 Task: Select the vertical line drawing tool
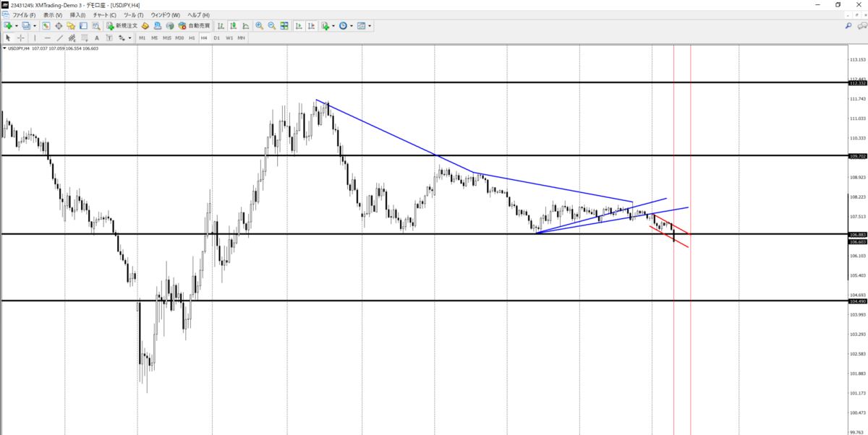pyautogui.click(x=35, y=38)
